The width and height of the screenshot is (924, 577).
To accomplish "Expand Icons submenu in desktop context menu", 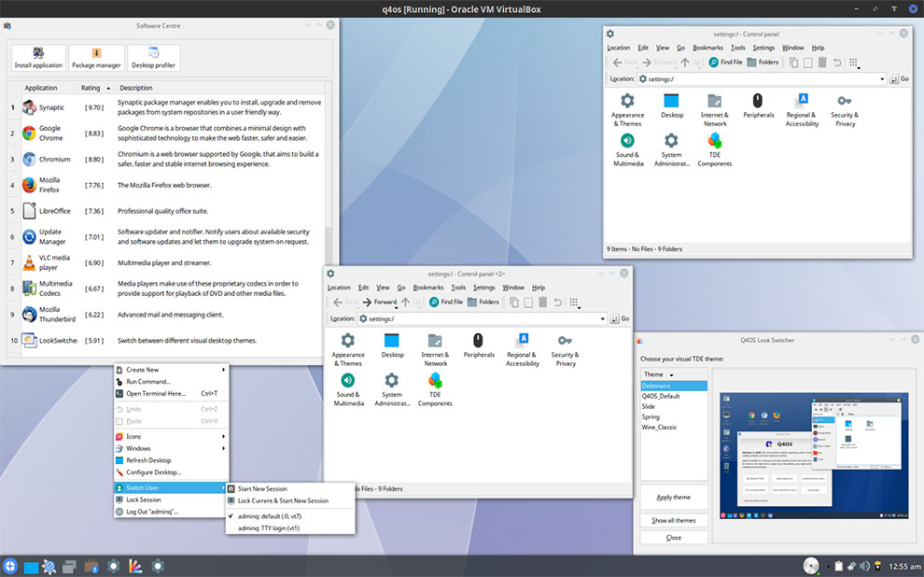I will tap(171, 436).
